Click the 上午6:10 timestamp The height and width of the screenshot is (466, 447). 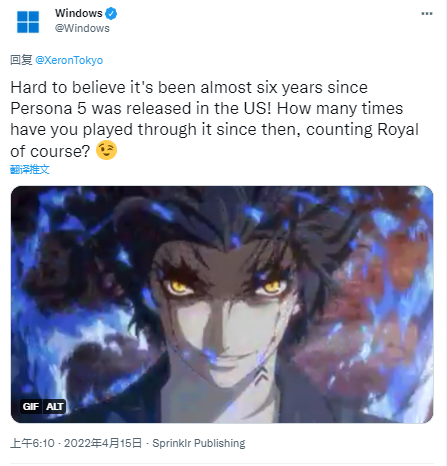tap(32, 443)
